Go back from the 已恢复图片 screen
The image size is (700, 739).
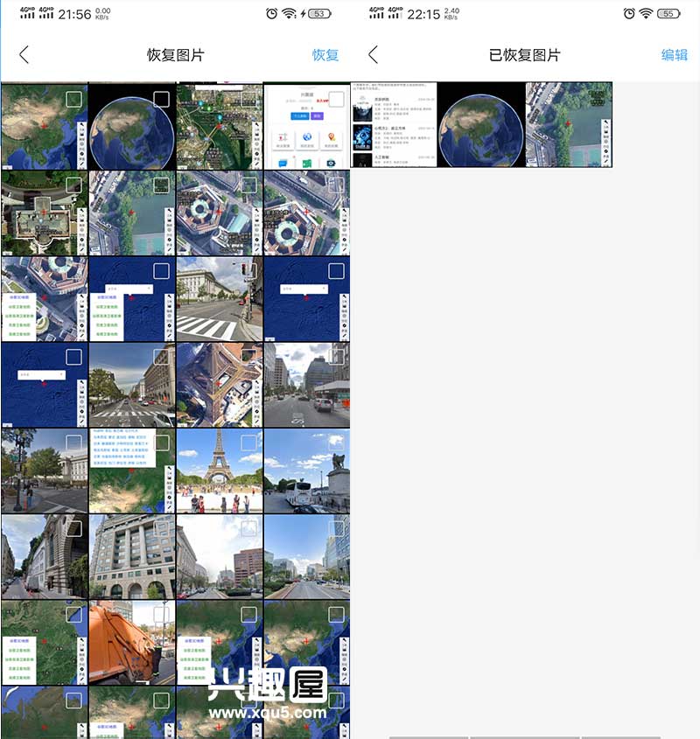(x=373, y=55)
